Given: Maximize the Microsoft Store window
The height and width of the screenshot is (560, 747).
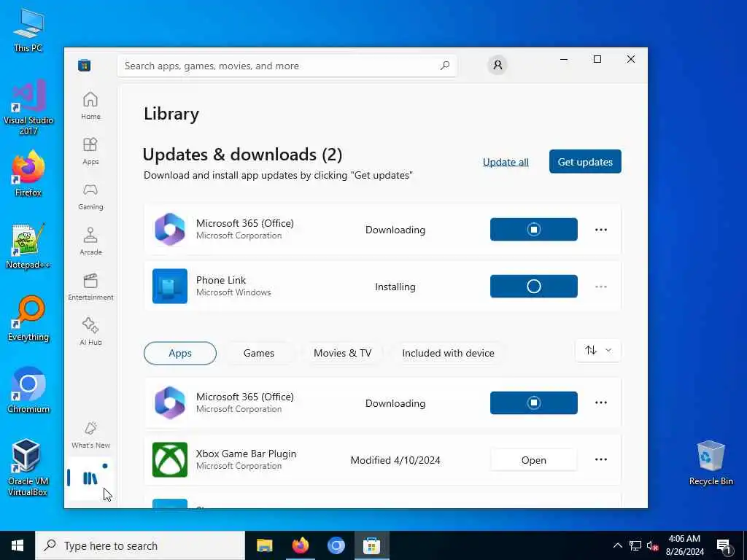Looking at the screenshot, I should tap(597, 59).
